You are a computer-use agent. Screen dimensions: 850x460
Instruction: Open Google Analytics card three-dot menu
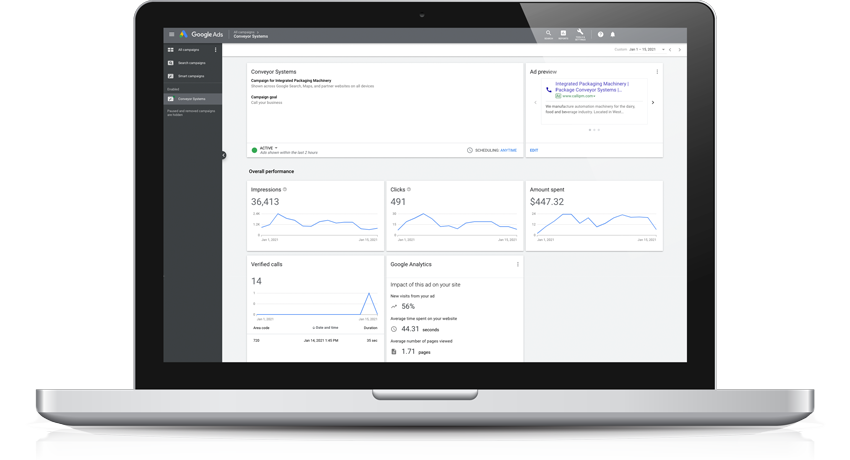pyautogui.click(x=518, y=264)
